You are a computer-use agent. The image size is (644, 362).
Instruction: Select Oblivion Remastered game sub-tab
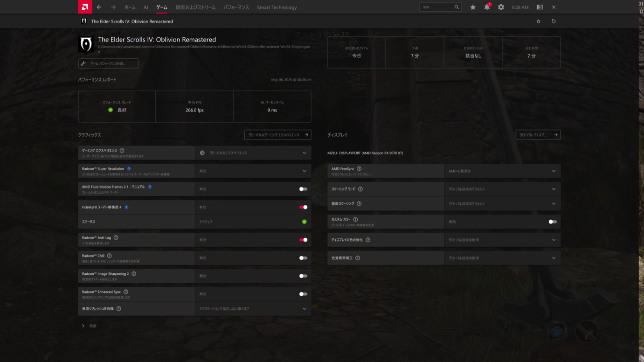pos(127,21)
